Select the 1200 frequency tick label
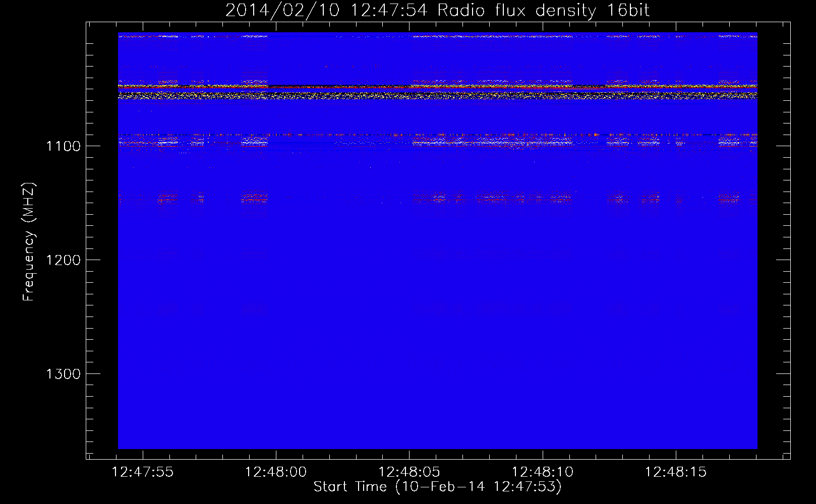The width and height of the screenshot is (816, 504). click(63, 260)
